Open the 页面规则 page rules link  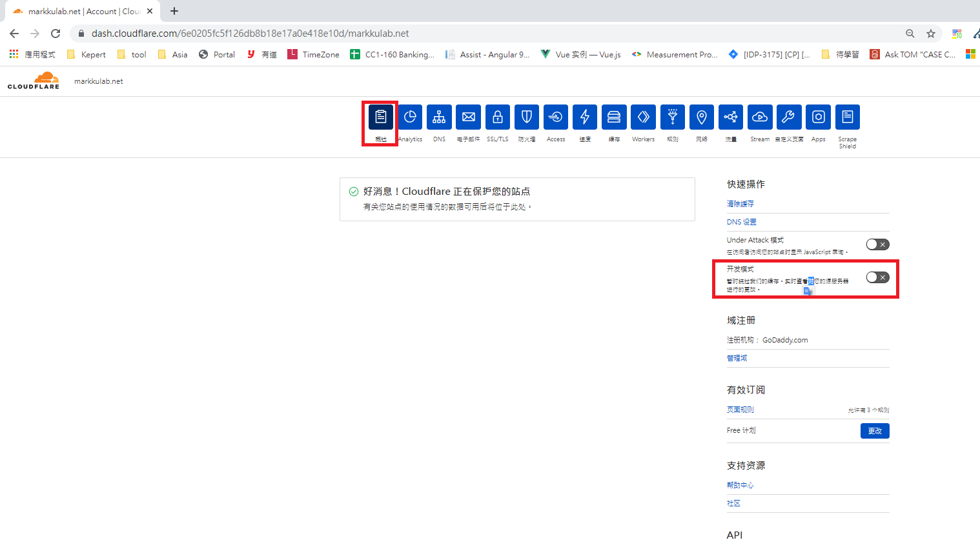click(x=740, y=410)
